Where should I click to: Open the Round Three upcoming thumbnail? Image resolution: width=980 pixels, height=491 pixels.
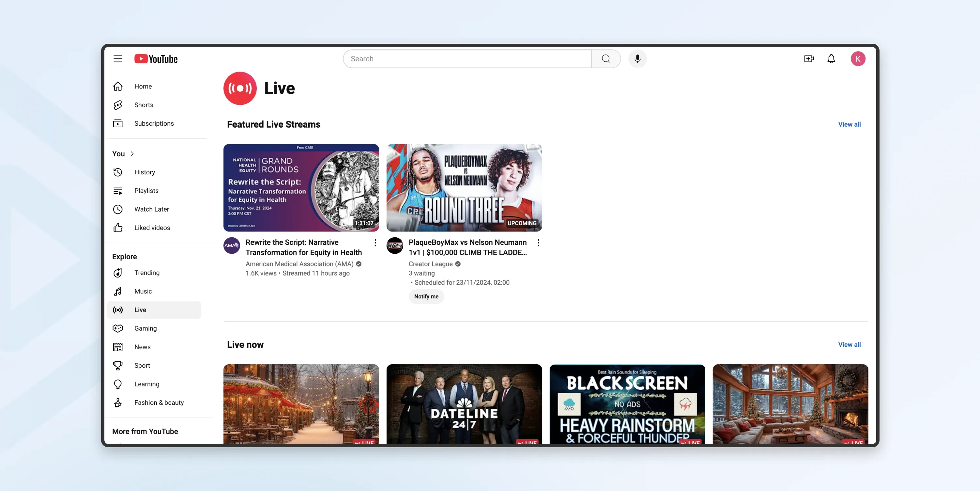coord(464,188)
